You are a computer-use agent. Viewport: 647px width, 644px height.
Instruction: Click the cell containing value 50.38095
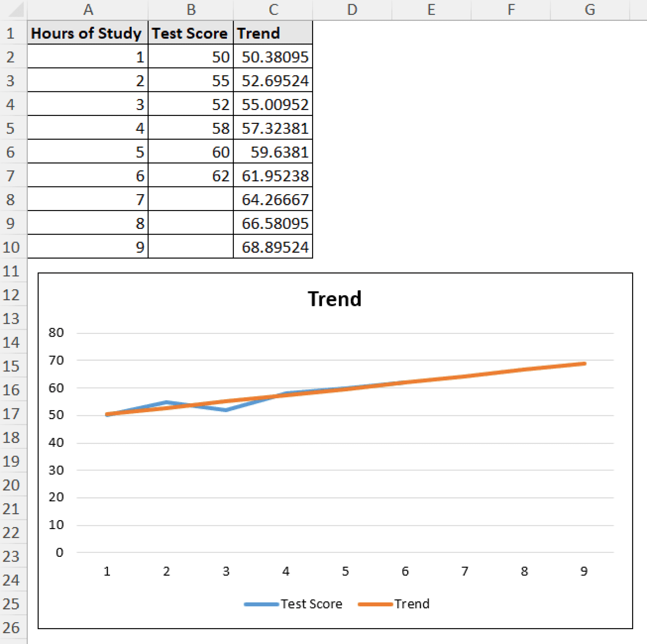point(273,57)
